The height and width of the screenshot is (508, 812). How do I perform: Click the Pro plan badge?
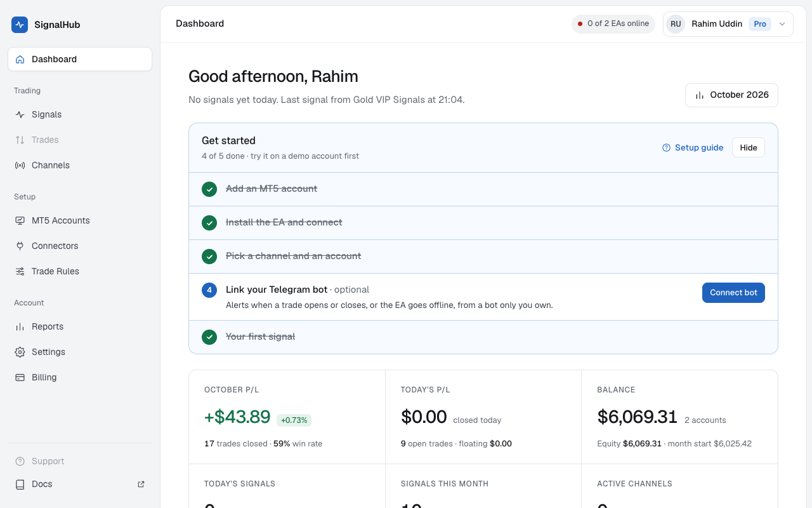[760, 24]
